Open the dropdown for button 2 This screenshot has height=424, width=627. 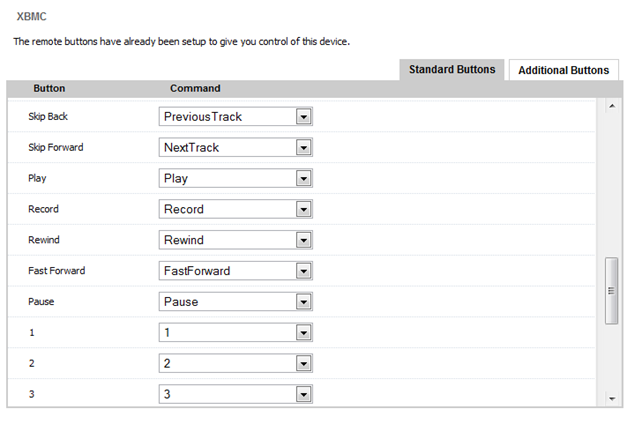tap(304, 363)
